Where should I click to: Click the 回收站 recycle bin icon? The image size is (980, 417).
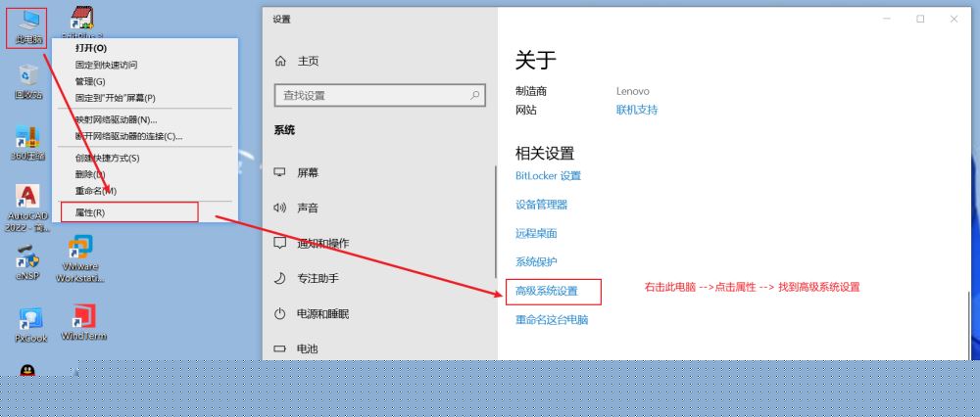tap(28, 80)
